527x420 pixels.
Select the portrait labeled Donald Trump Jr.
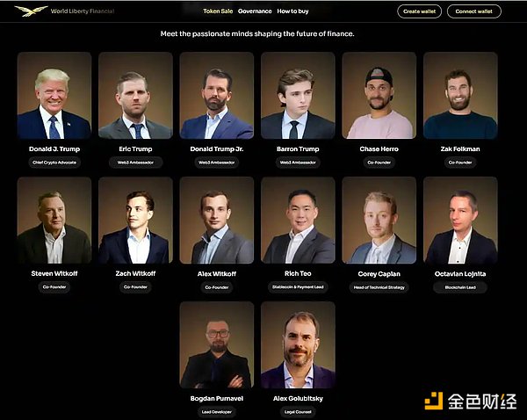(x=217, y=95)
